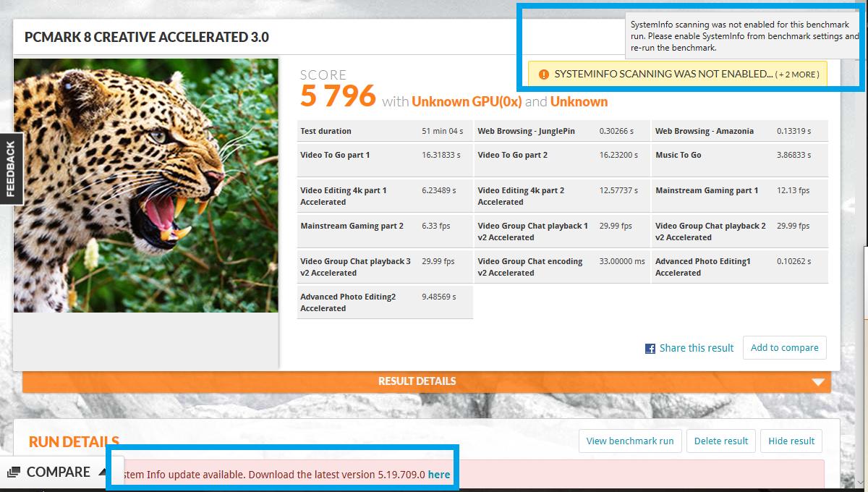Click the Run Details heading

[74, 441]
